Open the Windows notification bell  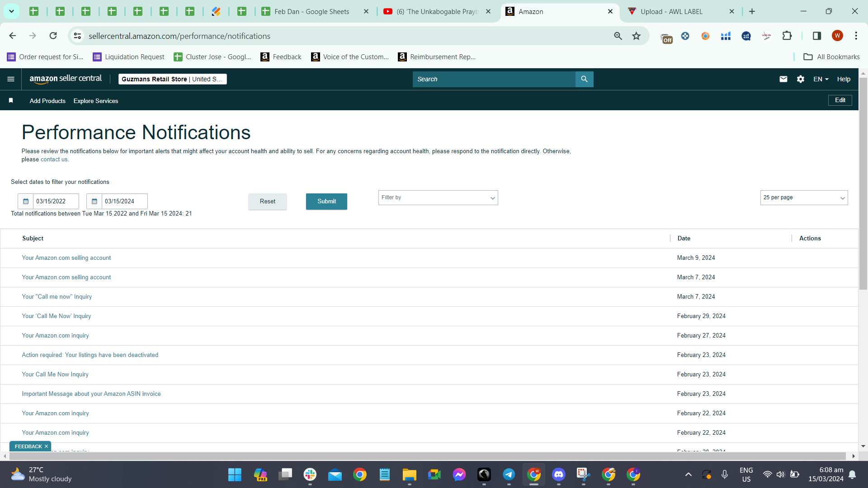pos(852,474)
